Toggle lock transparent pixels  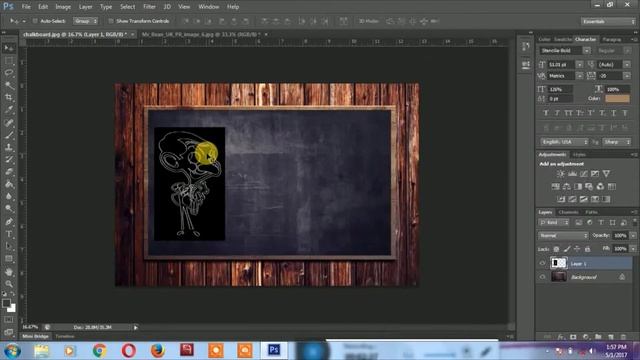coord(556,249)
